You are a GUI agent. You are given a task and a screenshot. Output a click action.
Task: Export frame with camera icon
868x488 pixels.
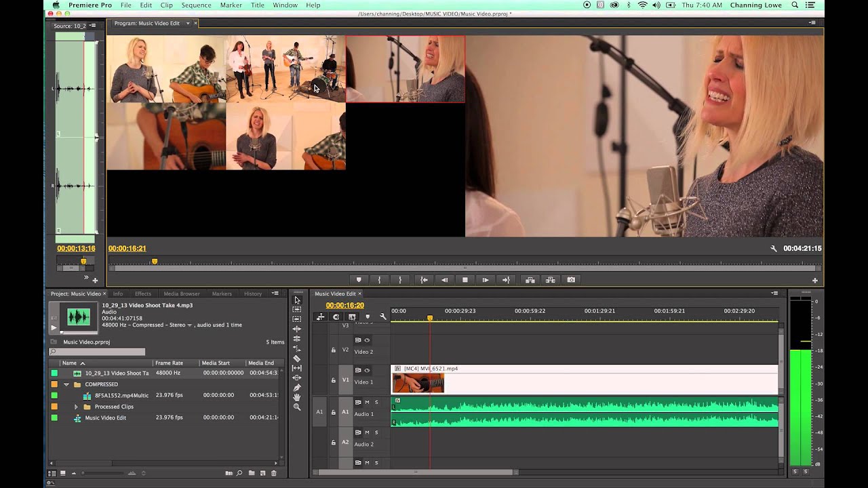click(x=571, y=280)
